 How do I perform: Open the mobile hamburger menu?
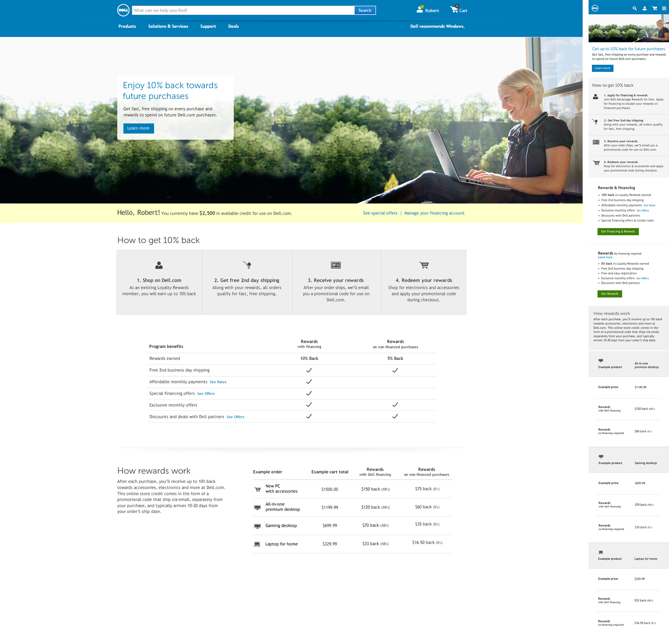664,8
